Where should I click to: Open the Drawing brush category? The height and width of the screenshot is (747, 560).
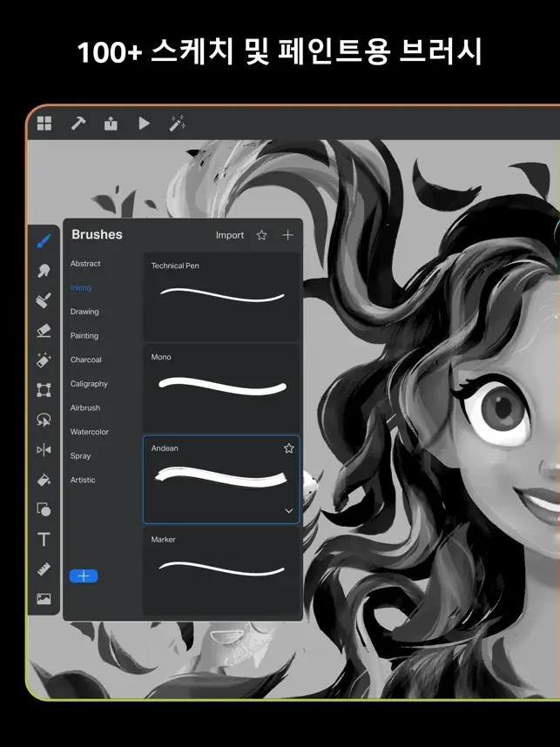coord(84,312)
